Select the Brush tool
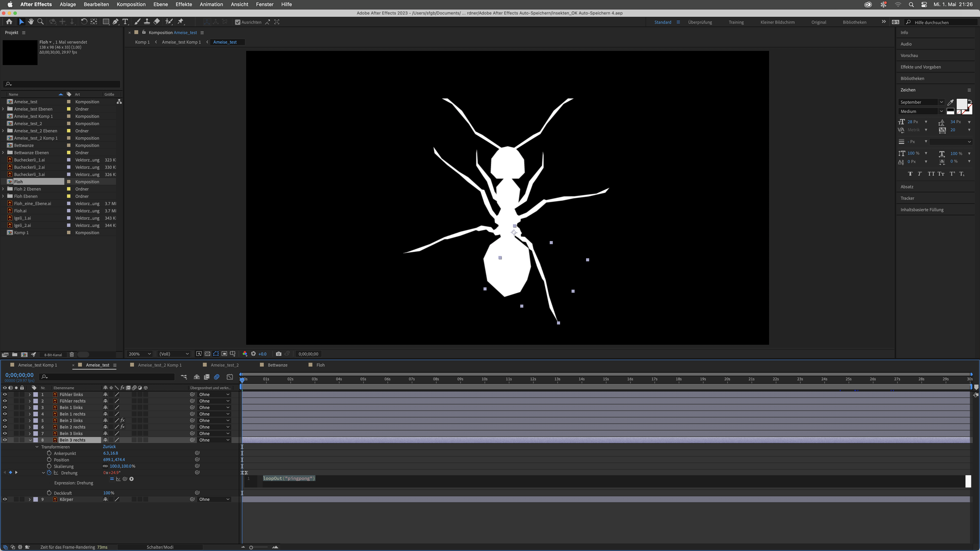Screen dimensions: 980x551 click(137, 22)
